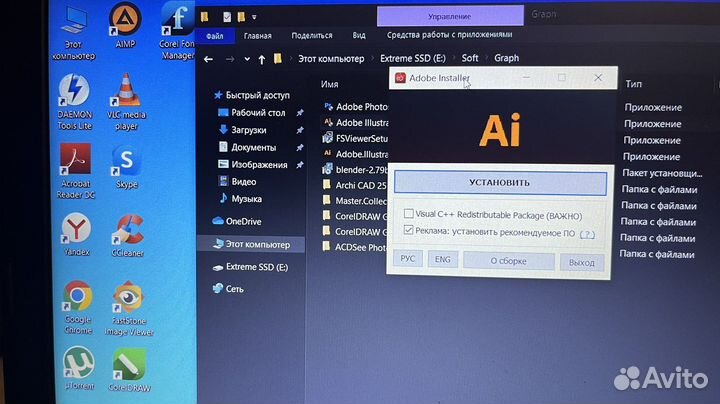Select the Adobe Photoshop file

[x=355, y=107]
